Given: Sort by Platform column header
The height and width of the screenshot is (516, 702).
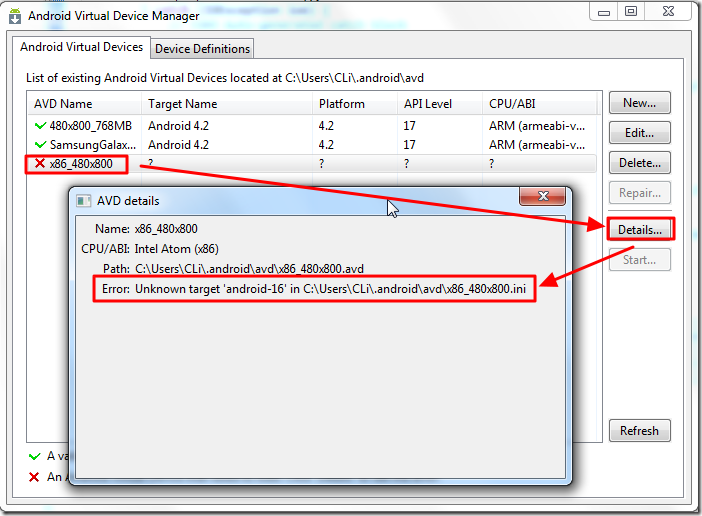Looking at the screenshot, I should 355,104.
